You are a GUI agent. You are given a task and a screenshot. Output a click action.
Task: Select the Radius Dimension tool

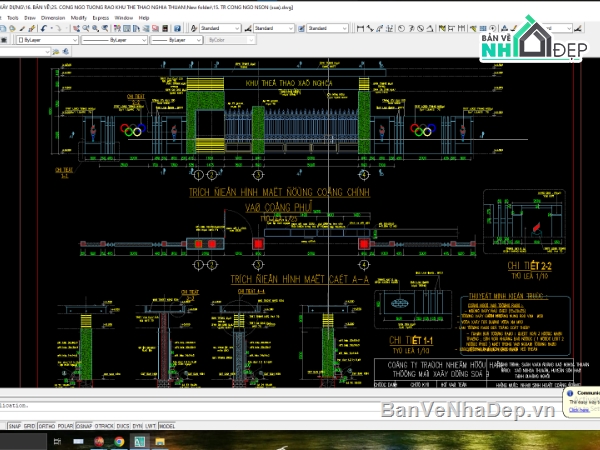click(x=401, y=28)
